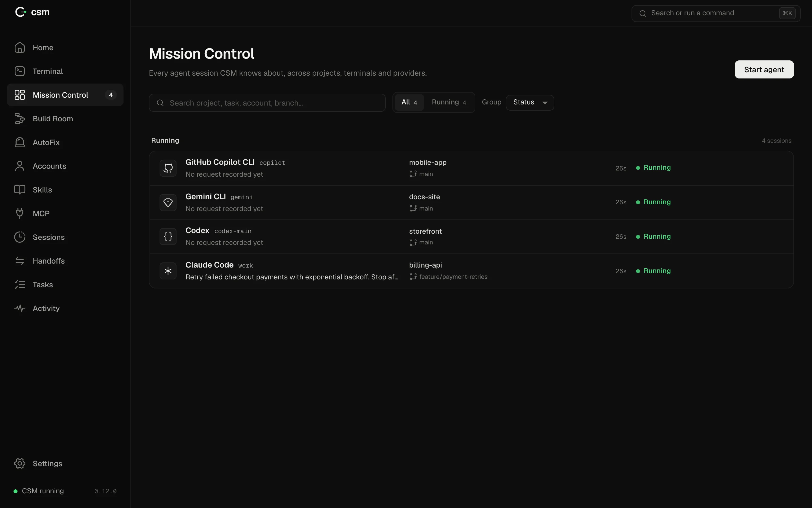This screenshot has width=812, height=508.
Task: Open the storefront project label
Action: click(x=425, y=231)
